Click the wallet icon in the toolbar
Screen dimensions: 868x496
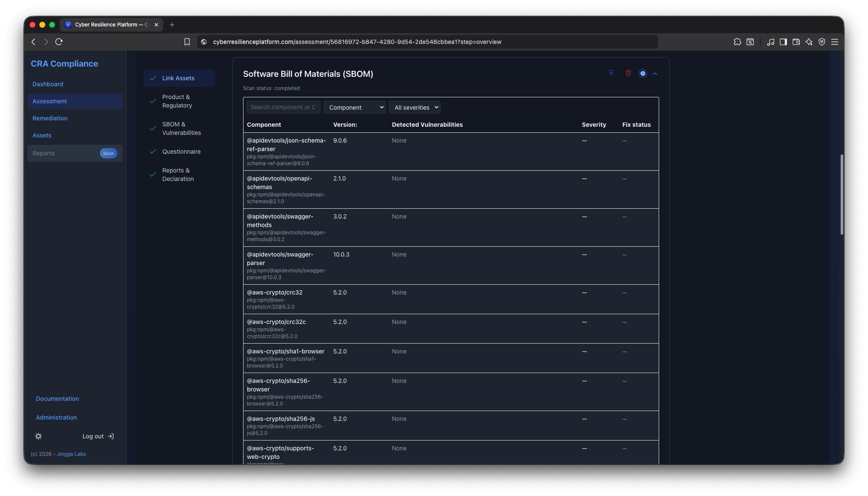796,42
